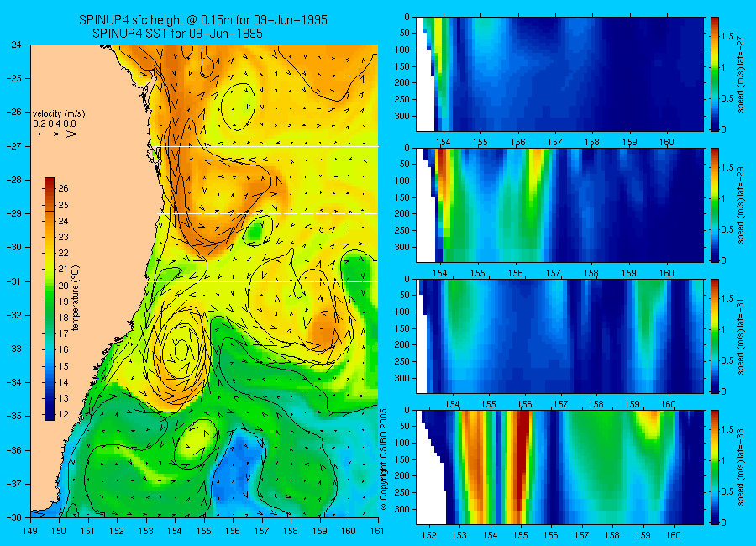Click the speed color bar beside lat=-33 panel
This screenshot has width=756, height=546.
coord(715,467)
